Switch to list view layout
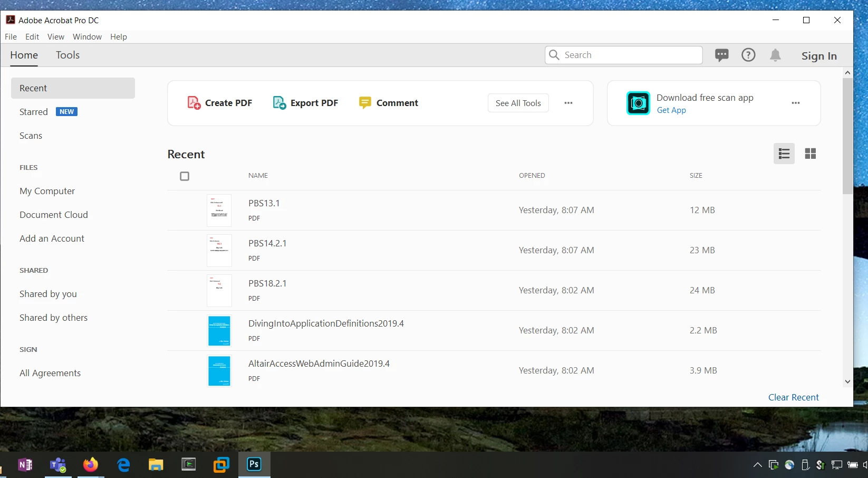The image size is (868, 478). pyautogui.click(x=784, y=154)
